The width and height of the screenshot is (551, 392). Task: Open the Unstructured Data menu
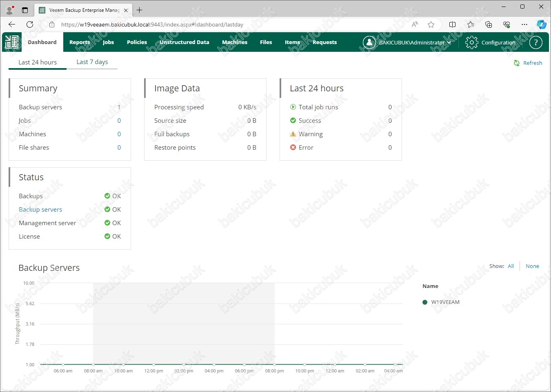pos(184,42)
